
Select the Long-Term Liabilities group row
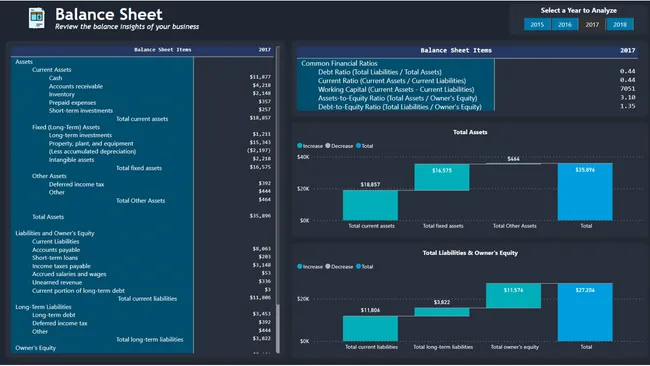43,307
